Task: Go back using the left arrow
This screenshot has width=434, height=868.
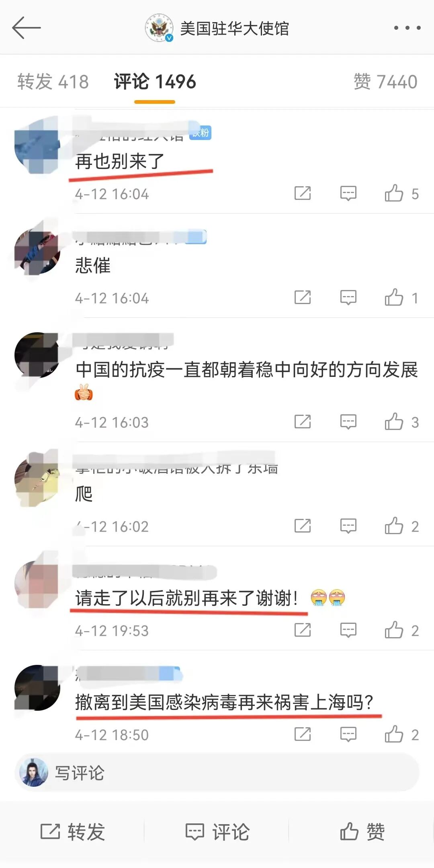Action: tap(27, 28)
